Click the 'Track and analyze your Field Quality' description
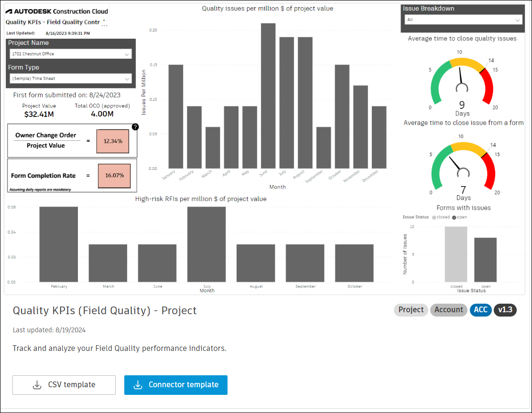This screenshot has height=413, width=532. click(x=119, y=348)
